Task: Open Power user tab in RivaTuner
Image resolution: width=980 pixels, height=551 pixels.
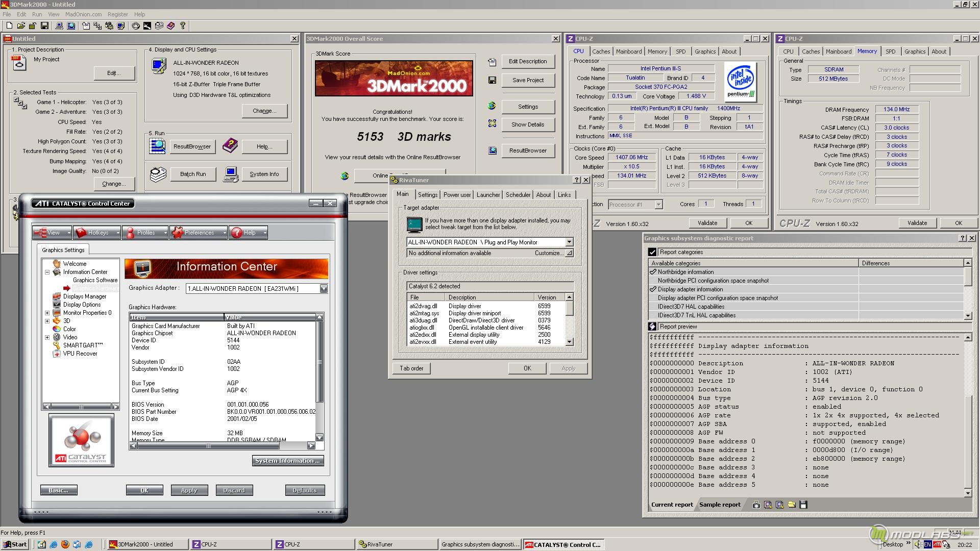Action: point(457,195)
